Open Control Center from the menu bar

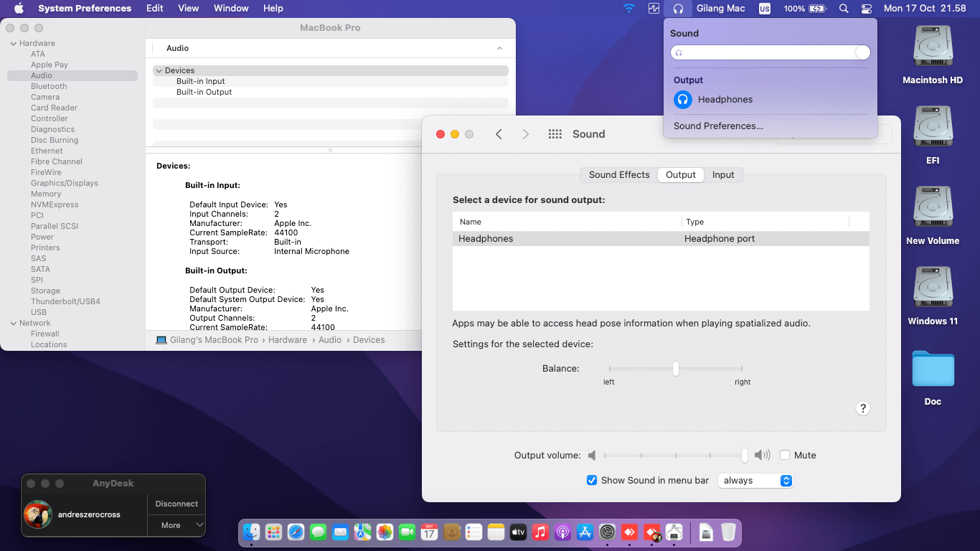pos(866,9)
